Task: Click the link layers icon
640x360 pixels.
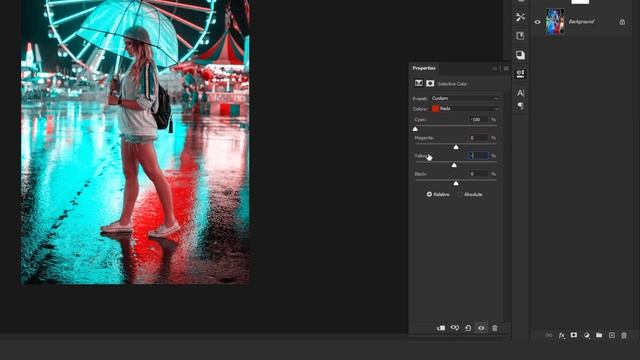Action: click(x=549, y=335)
